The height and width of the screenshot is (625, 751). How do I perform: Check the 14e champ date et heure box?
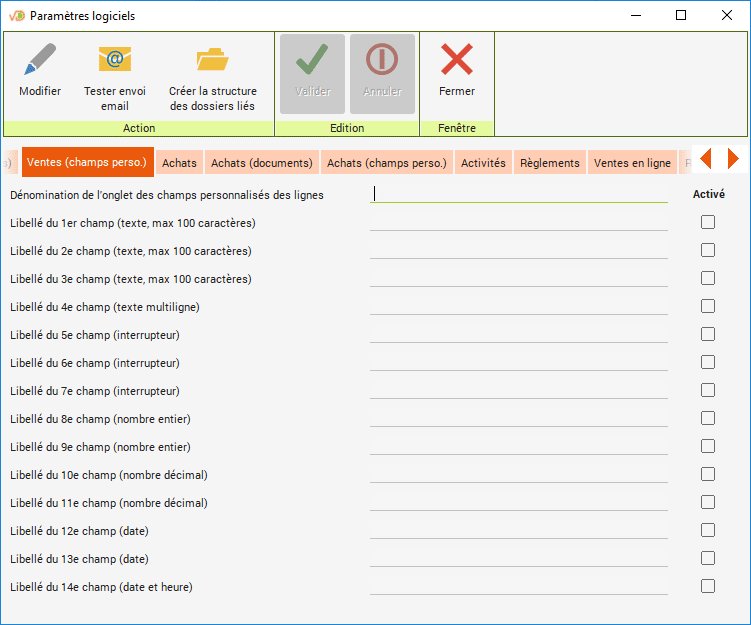(x=708, y=586)
